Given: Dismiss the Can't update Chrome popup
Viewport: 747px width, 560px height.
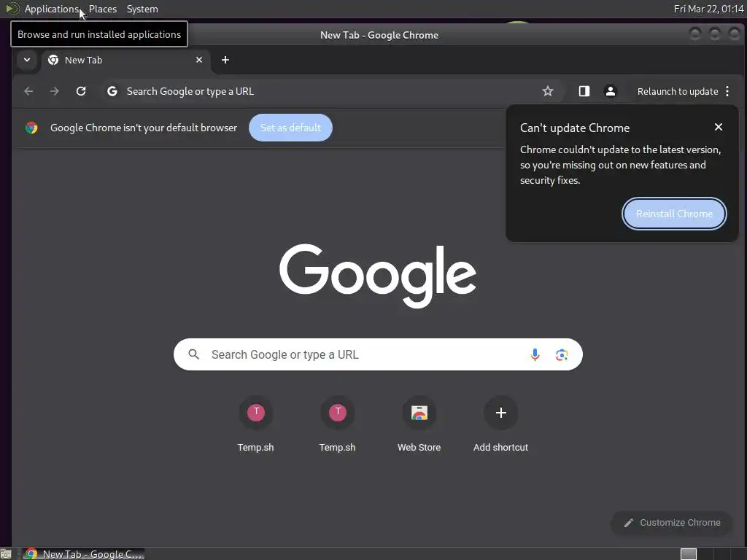Looking at the screenshot, I should (719, 127).
